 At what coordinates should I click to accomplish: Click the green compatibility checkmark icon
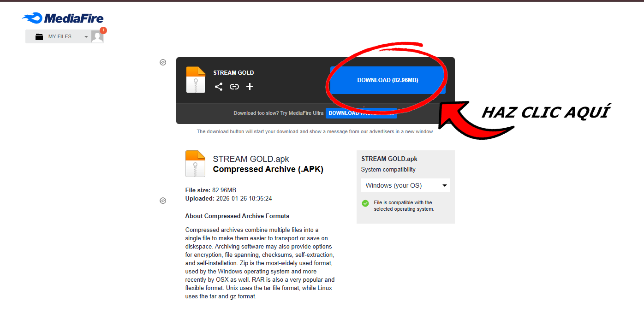(x=365, y=203)
